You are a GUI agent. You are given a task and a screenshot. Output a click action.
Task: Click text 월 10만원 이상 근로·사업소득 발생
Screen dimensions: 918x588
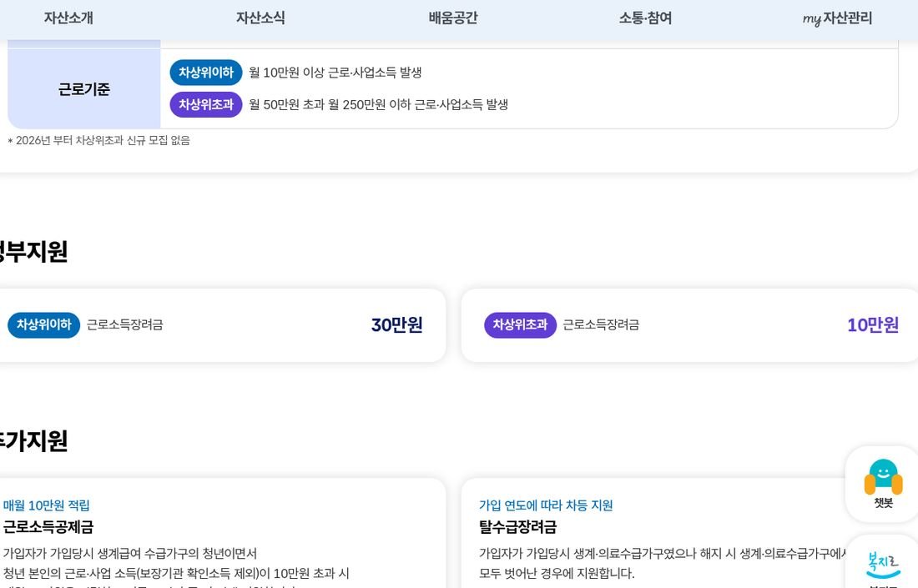pyautogui.click(x=335, y=73)
